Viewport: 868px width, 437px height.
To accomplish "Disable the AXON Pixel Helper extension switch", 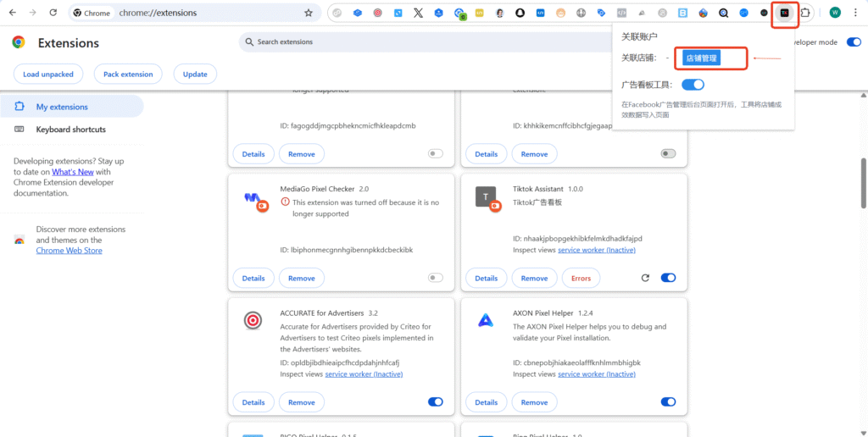I will coord(668,401).
